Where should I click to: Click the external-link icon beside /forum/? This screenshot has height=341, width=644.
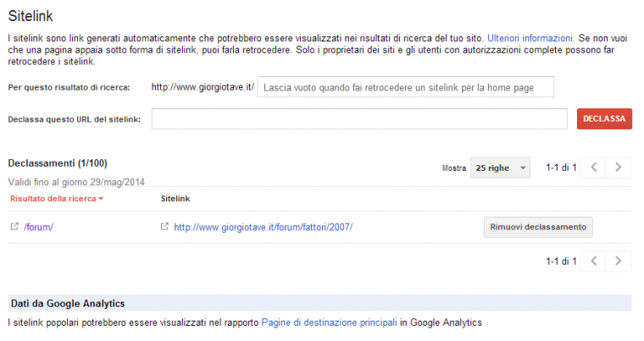(14, 227)
